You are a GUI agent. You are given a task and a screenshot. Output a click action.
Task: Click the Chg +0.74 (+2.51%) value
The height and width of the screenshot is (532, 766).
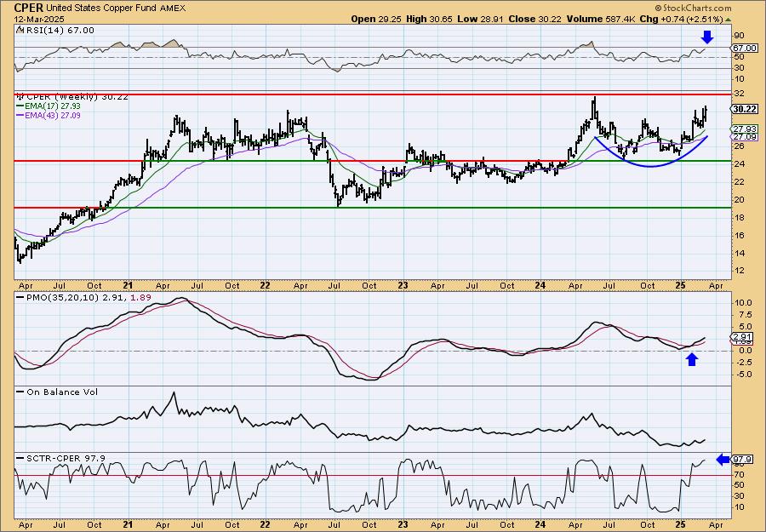pos(682,19)
